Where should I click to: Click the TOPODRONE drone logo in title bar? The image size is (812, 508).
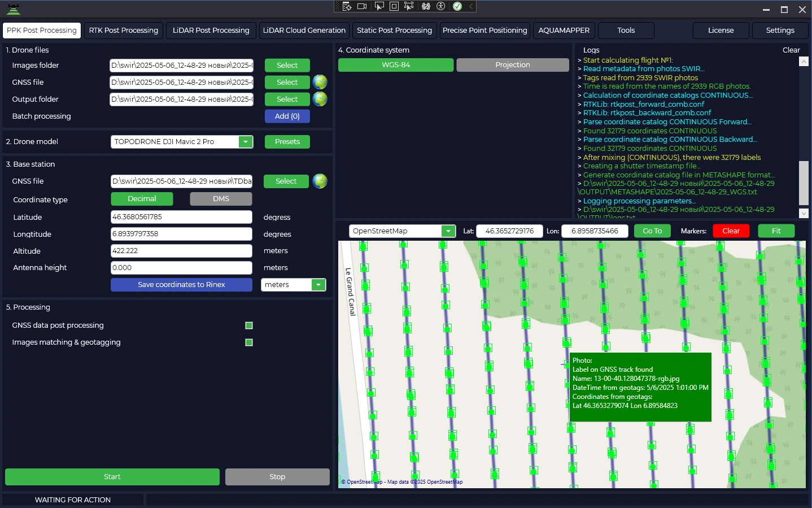(13, 9)
